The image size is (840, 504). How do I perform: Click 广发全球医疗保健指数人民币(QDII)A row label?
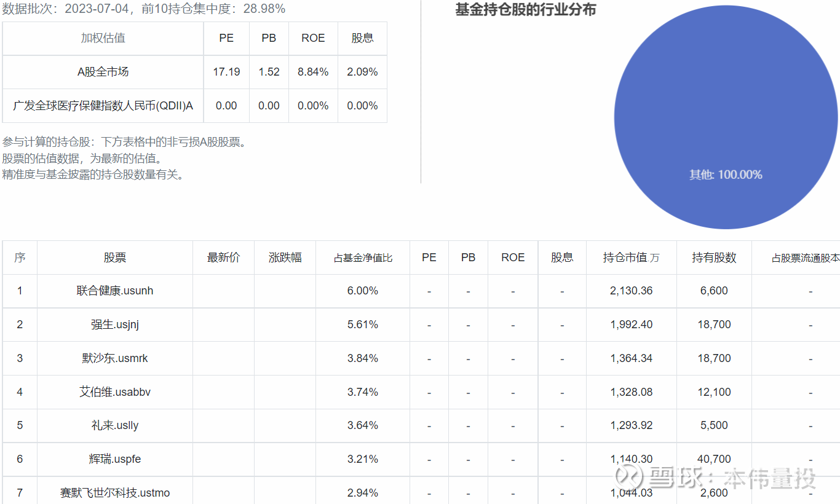tap(103, 106)
